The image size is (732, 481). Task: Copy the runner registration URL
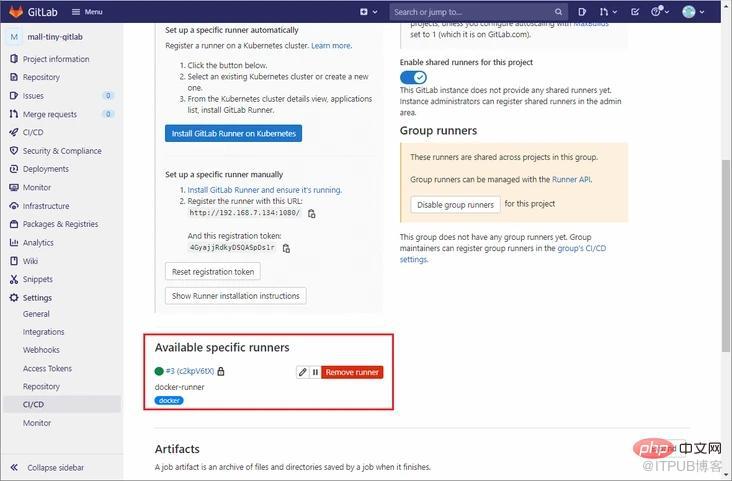[x=312, y=213]
